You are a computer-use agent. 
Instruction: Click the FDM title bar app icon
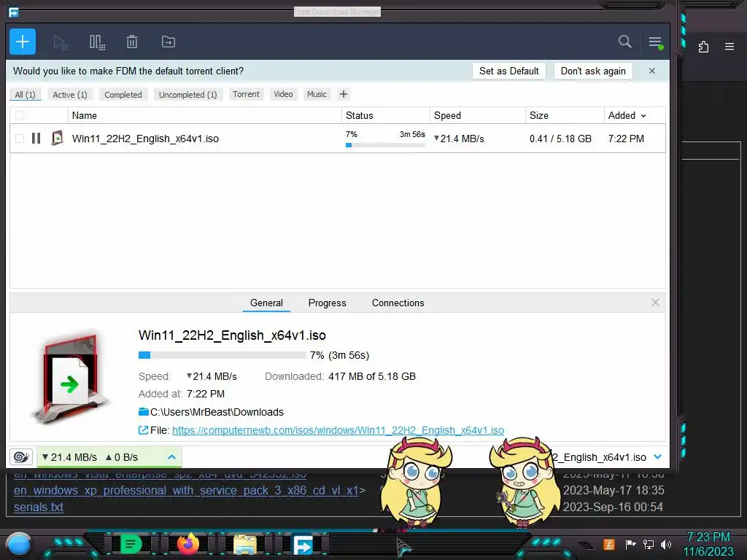pos(14,12)
